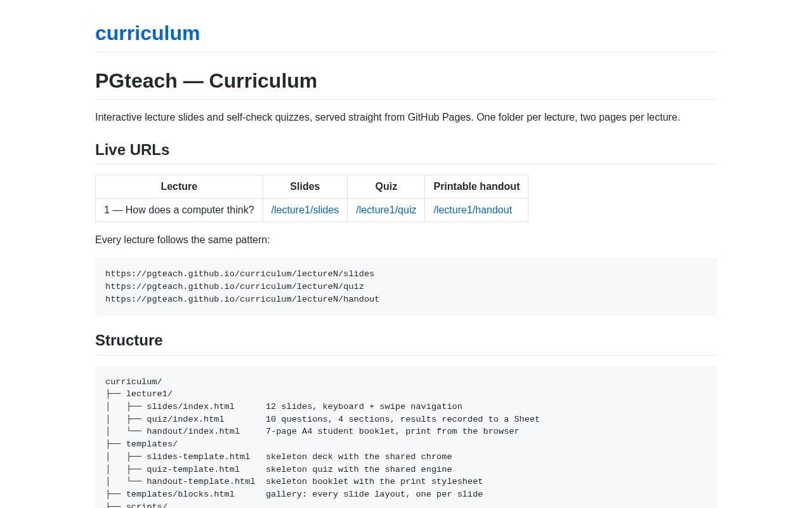Click the templates/blocks.html tree entry
812x508 pixels.
(180, 495)
